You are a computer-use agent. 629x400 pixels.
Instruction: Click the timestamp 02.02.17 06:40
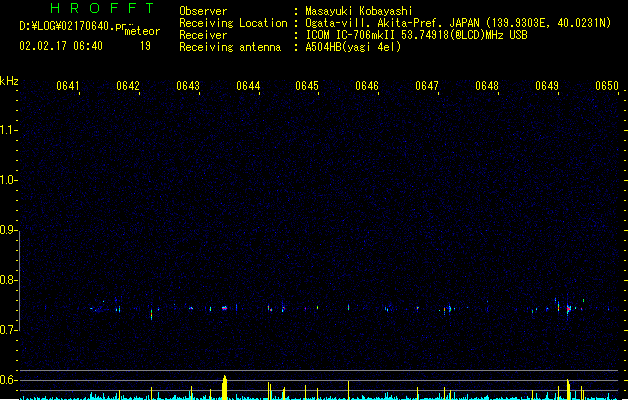click(61, 46)
